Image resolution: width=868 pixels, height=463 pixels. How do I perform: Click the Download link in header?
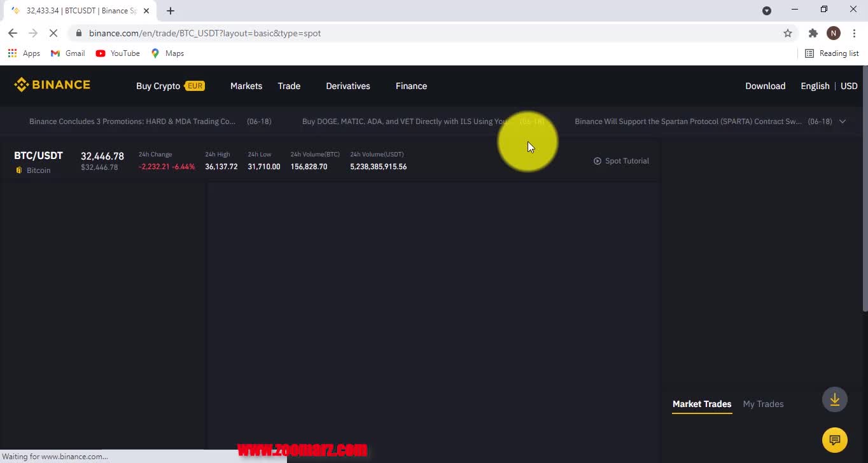[x=765, y=86]
